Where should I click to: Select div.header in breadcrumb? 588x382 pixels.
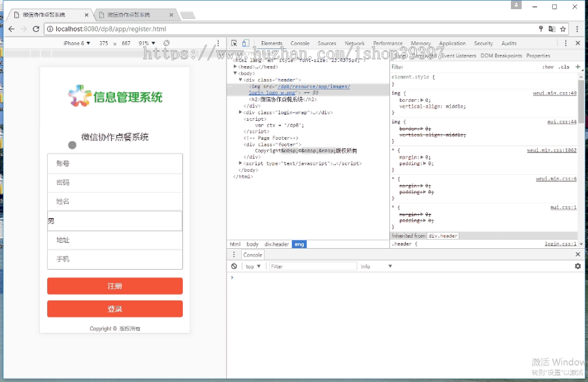[277, 244]
